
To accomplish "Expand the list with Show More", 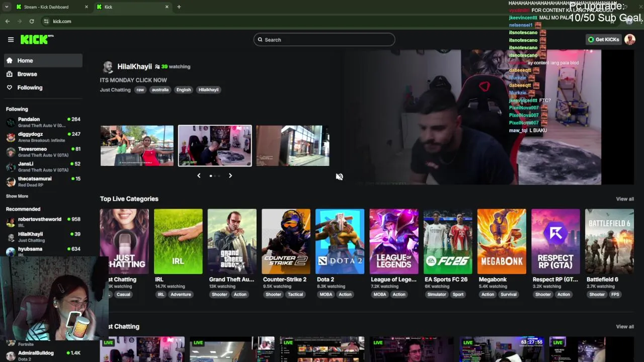I will pyautogui.click(x=17, y=196).
